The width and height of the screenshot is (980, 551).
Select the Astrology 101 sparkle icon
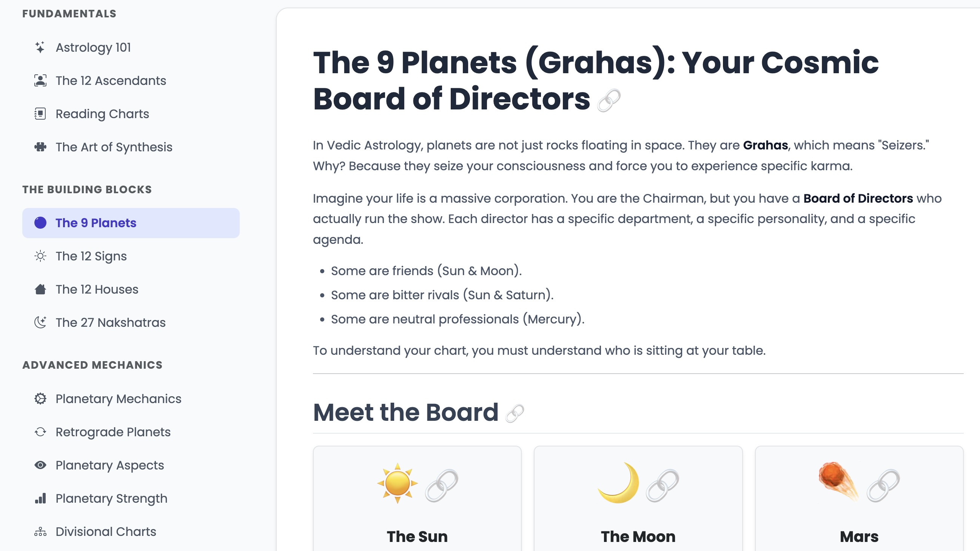[x=40, y=48]
